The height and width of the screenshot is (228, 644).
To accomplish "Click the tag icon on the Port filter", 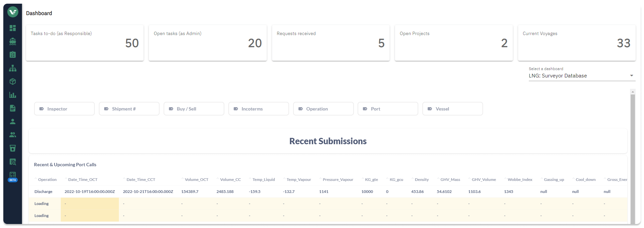I will tap(365, 109).
